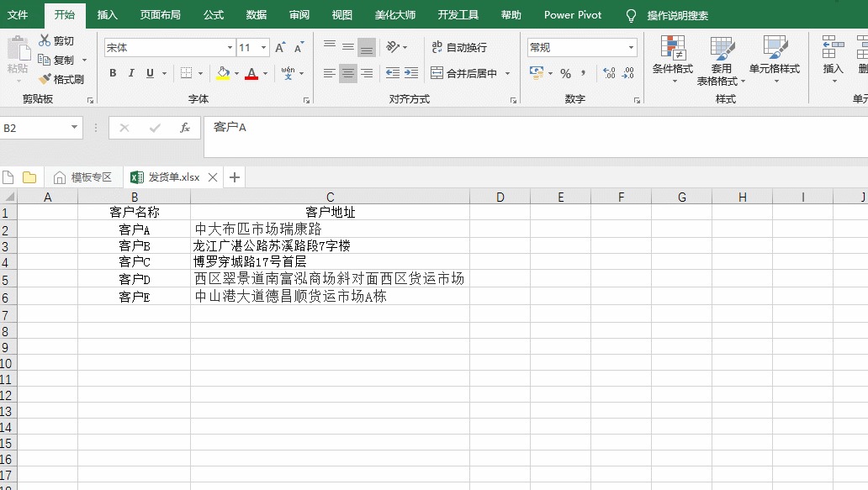The image size is (868, 490).
Task: Apply percent style with the % icon
Action: (565, 74)
